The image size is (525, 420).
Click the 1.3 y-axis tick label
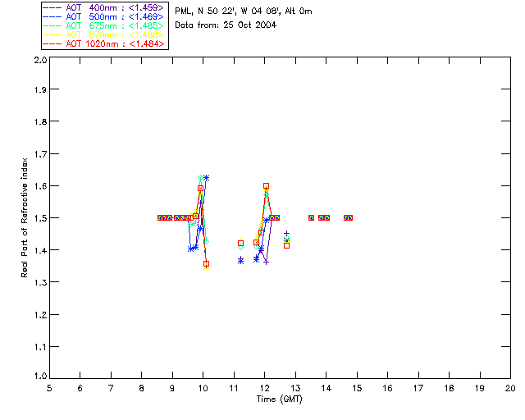[40, 282]
